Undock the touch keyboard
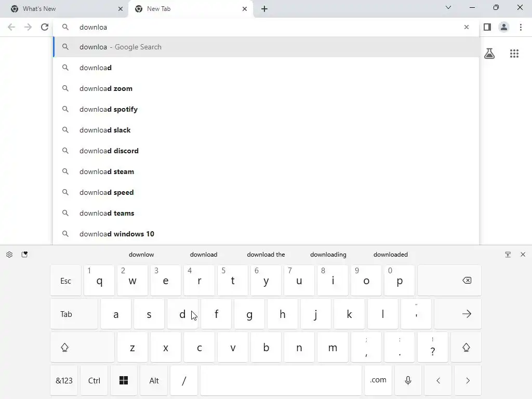This screenshot has height=399, width=532. (x=508, y=255)
